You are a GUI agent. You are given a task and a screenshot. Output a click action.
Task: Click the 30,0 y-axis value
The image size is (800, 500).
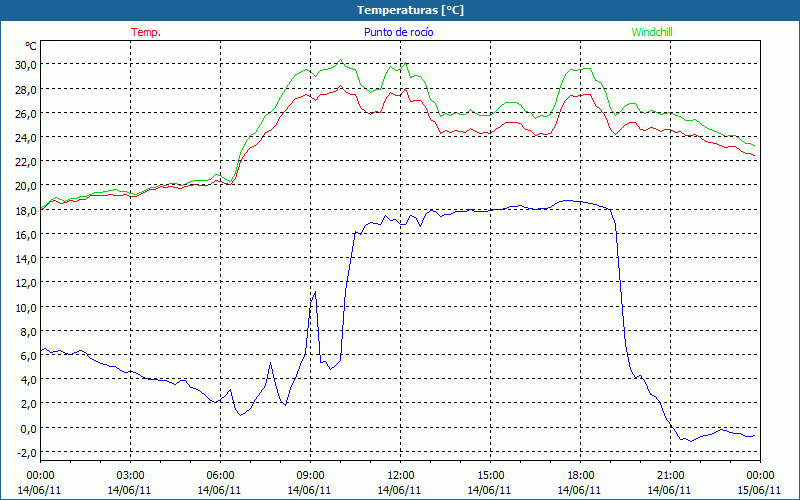[27, 65]
